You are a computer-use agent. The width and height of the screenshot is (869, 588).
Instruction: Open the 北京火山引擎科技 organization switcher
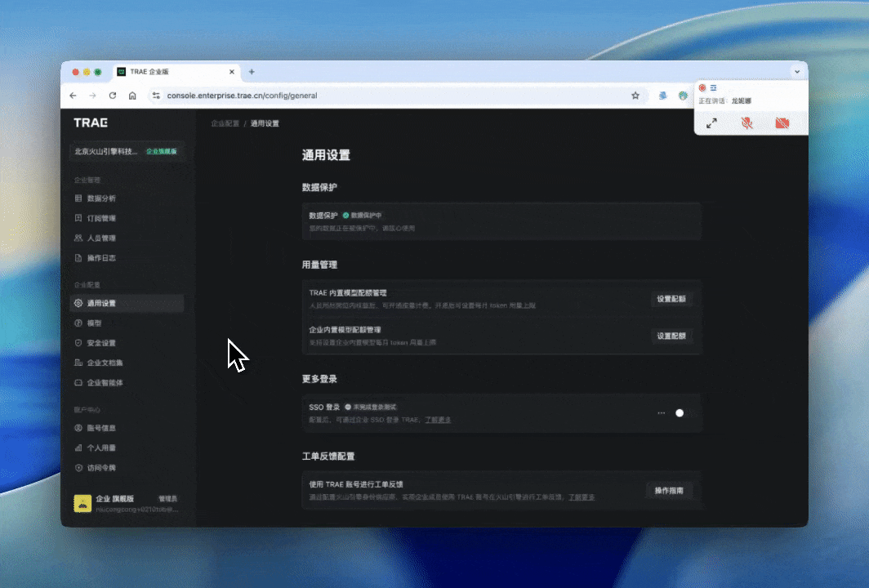click(x=127, y=151)
